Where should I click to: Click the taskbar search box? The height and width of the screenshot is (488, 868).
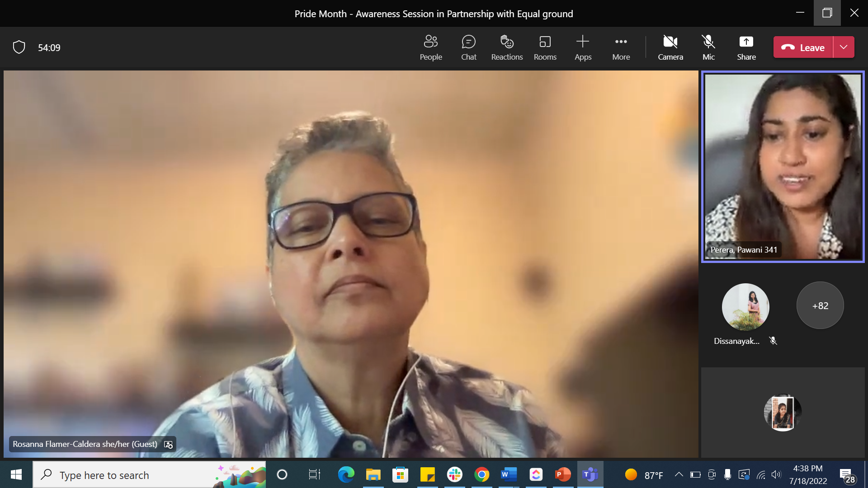tap(149, 474)
